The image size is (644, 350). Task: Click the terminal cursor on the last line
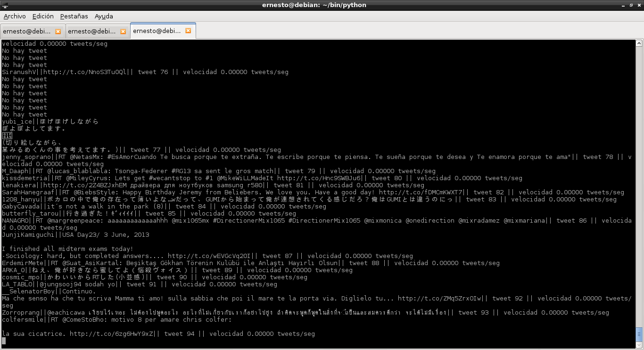coord(4,341)
